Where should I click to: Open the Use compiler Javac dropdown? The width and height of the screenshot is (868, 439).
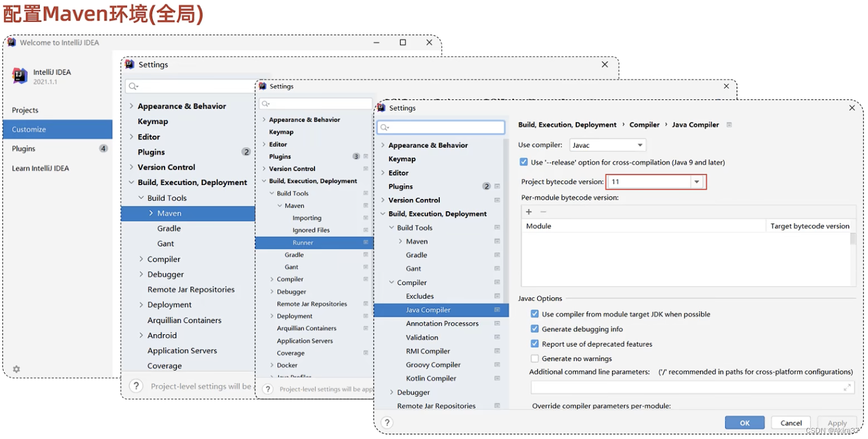(x=608, y=145)
